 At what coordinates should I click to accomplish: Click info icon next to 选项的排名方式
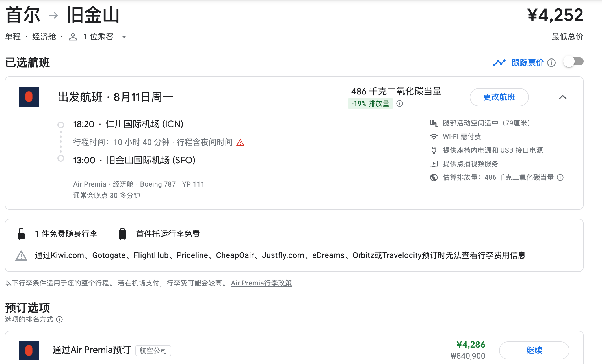tap(59, 319)
